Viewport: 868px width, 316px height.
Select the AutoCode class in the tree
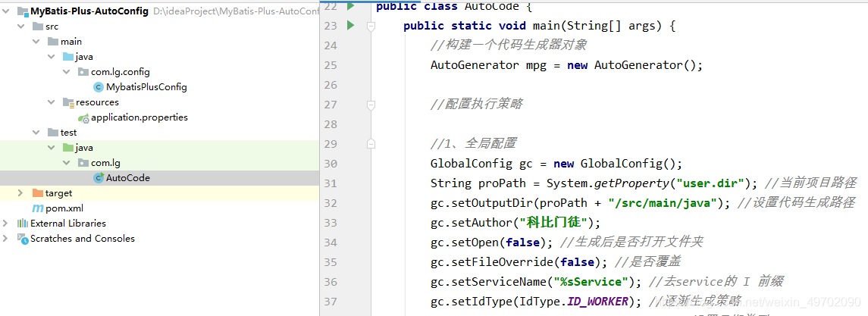tap(128, 178)
